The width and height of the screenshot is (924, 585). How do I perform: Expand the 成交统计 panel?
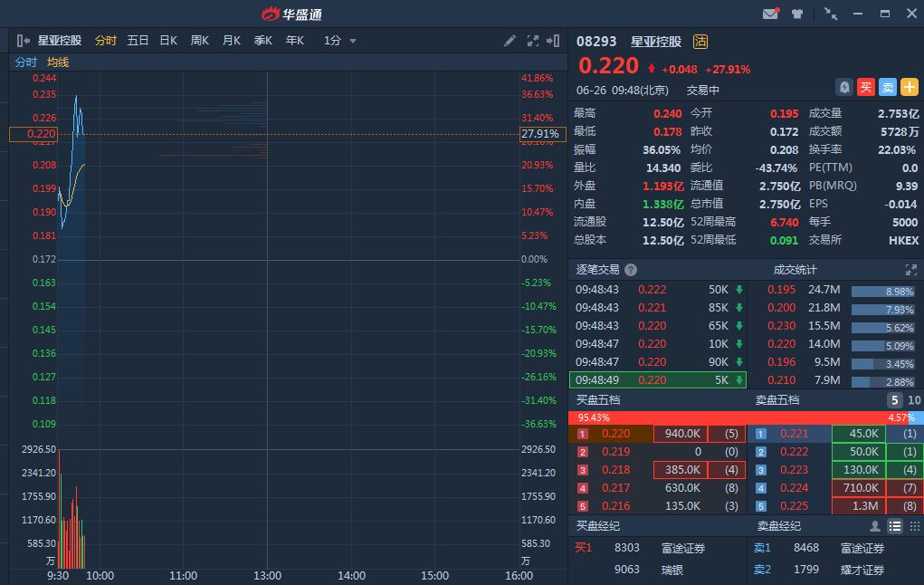point(910,270)
